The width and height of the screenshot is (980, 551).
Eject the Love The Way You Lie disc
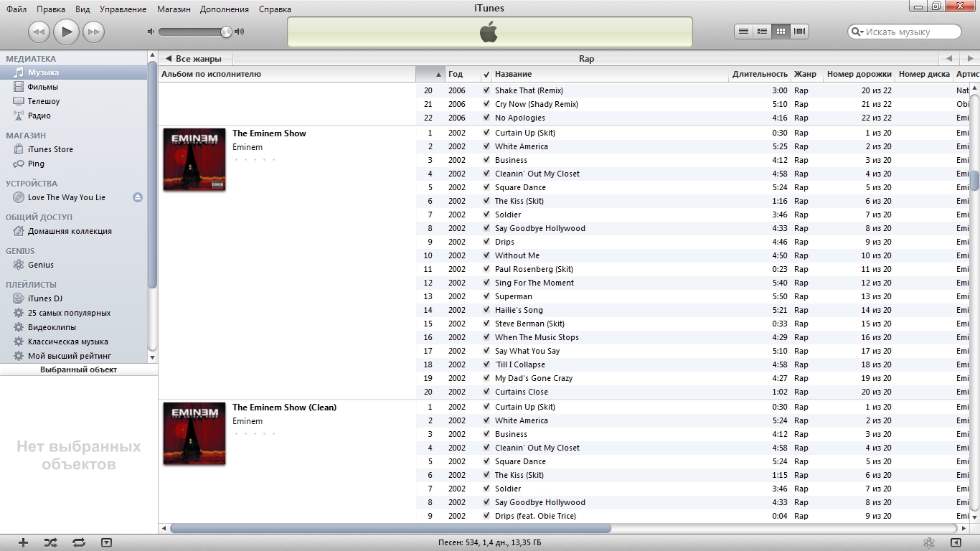[138, 197]
